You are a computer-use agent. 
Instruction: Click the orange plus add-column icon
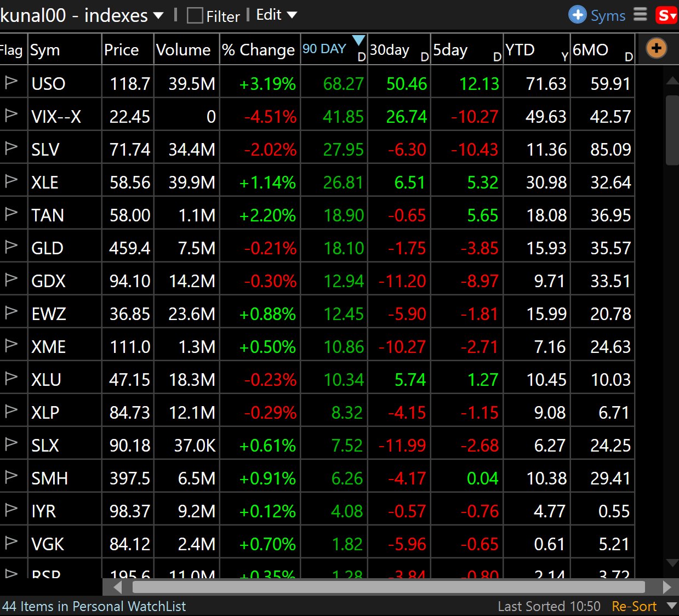click(x=655, y=49)
